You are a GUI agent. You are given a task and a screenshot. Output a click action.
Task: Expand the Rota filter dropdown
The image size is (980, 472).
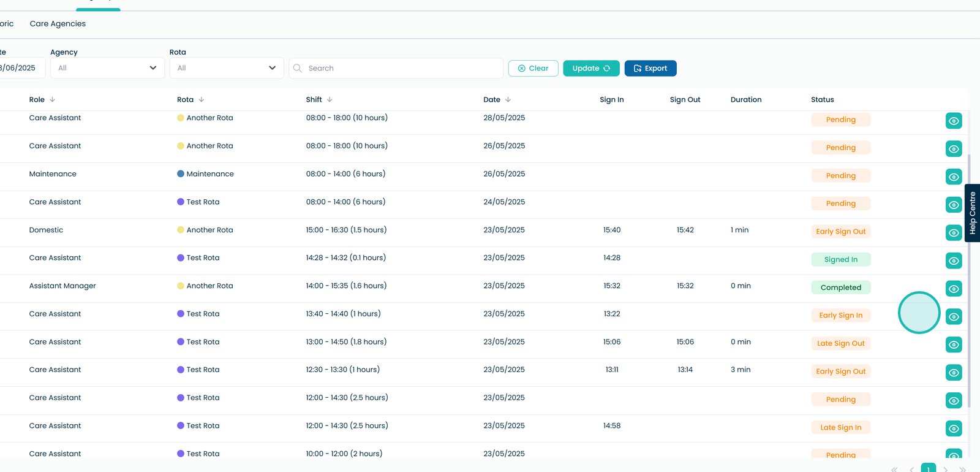[x=227, y=68]
